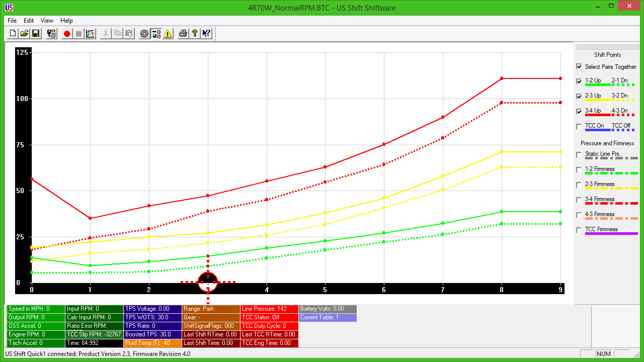Click the Engine RPM: 0 cell
Image resolution: width=644 pixels, height=362 pixels.
click(x=36, y=334)
